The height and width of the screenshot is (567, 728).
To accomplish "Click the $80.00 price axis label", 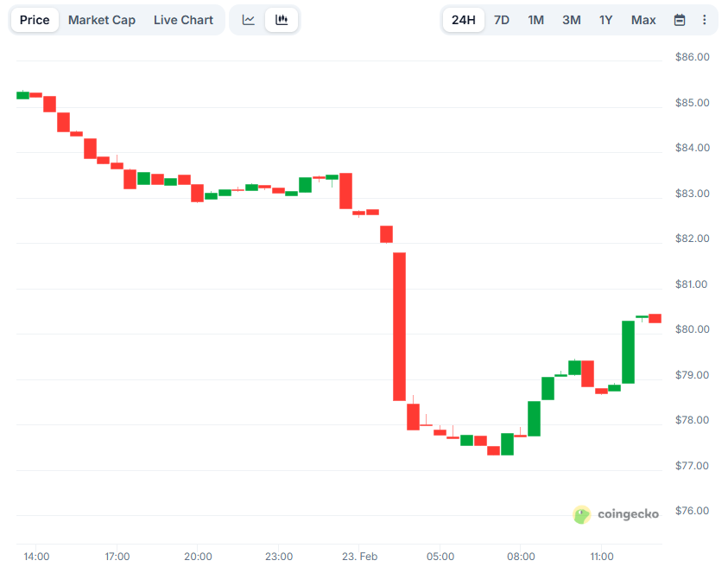I will click(x=691, y=329).
